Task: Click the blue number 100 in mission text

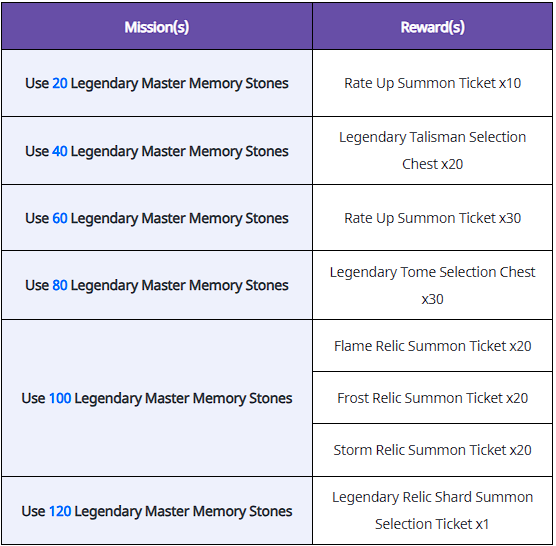Action: tap(60, 398)
